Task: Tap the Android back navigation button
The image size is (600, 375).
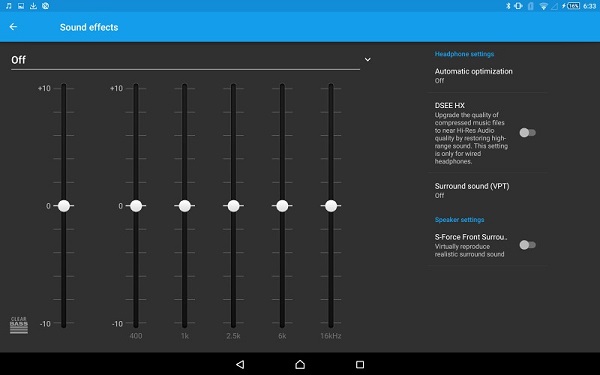Action: click(240, 364)
